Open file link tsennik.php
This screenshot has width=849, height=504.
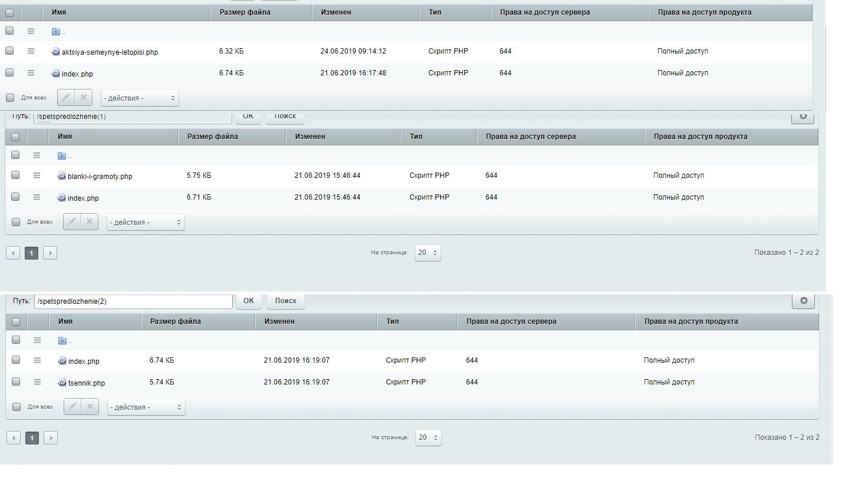(x=87, y=383)
